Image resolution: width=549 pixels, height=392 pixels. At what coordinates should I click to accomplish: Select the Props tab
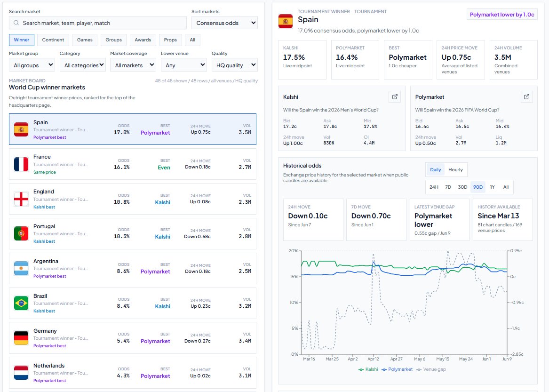(x=170, y=40)
